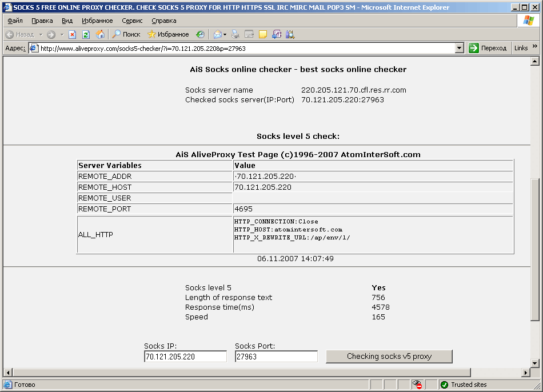Click the server name 220.205.121.70.cfl.res.rr.com
543x392 pixels.
354,90
